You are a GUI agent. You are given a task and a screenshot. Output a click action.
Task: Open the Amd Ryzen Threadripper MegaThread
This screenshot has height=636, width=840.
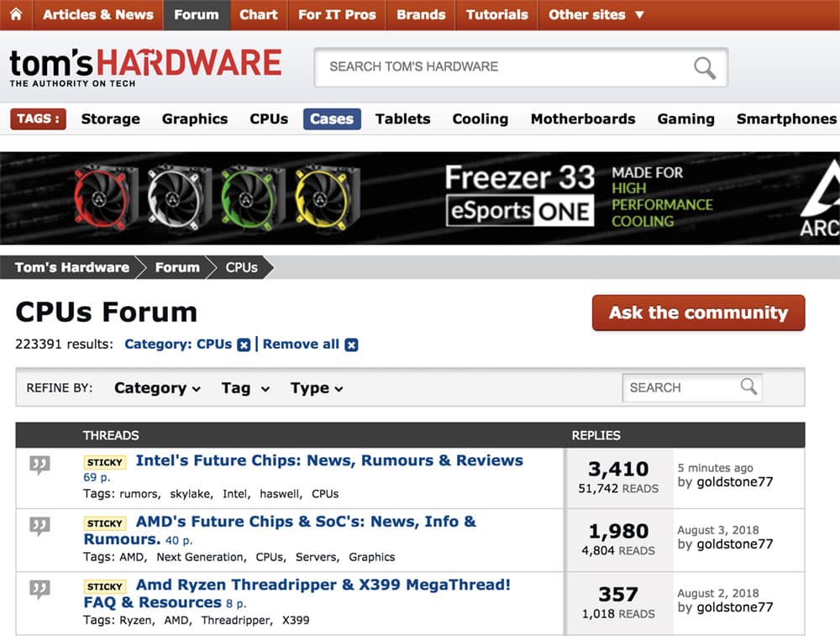(x=297, y=593)
